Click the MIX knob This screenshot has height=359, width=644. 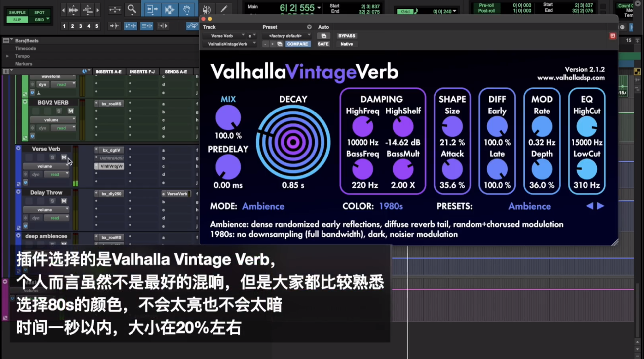(228, 118)
